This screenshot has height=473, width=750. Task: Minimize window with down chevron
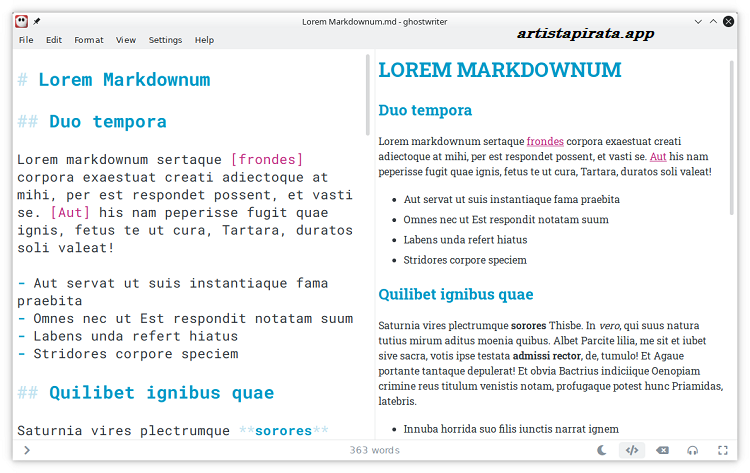point(698,22)
